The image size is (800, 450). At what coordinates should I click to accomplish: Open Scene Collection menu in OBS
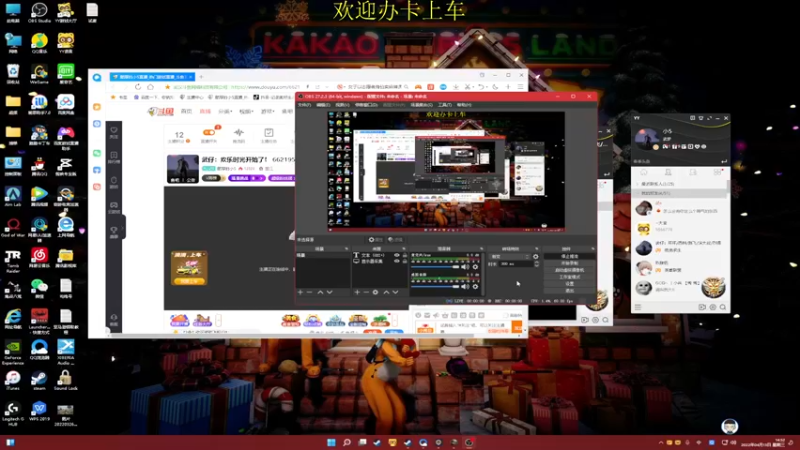pos(421,105)
